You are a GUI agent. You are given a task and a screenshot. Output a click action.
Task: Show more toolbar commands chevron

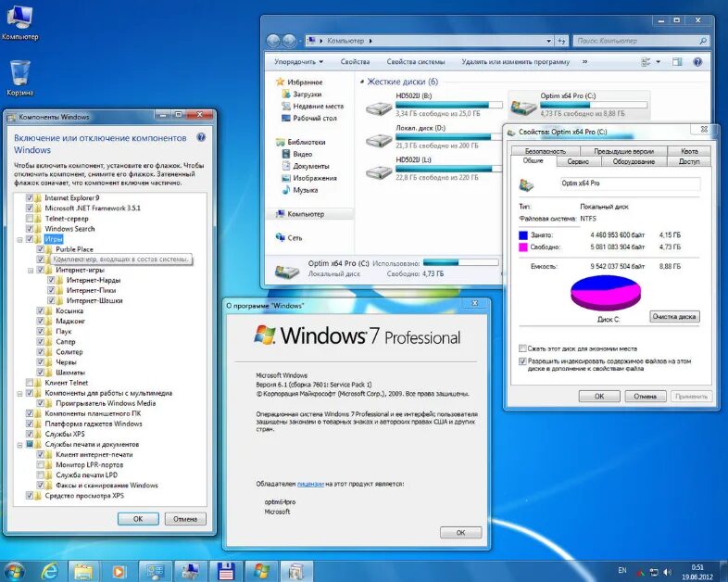point(584,62)
